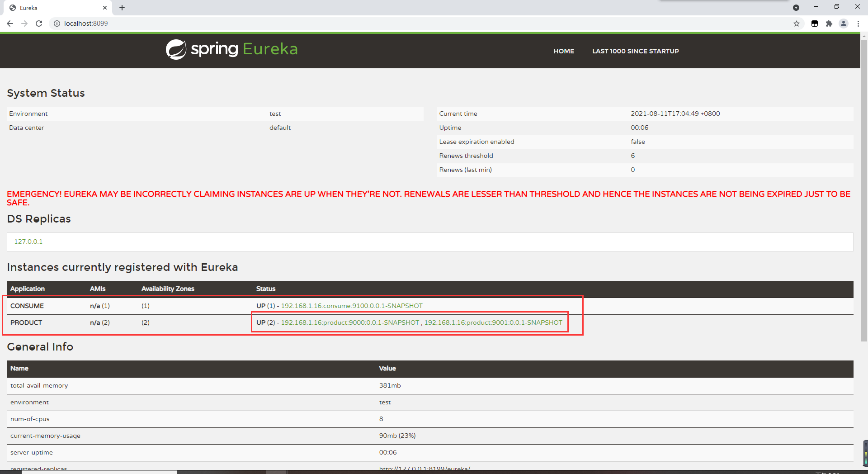
Task: Click the Instances currently registered with Eureka heading
Action: coord(123,267)
